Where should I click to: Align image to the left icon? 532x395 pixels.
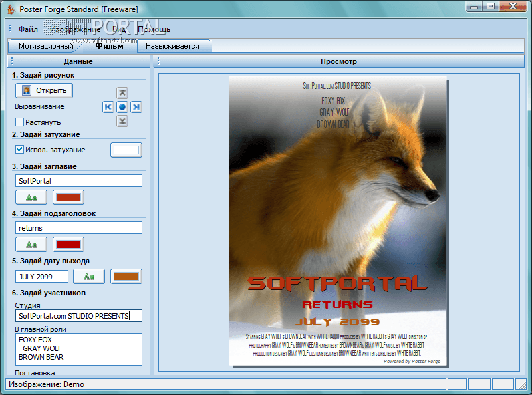(108, 107)
